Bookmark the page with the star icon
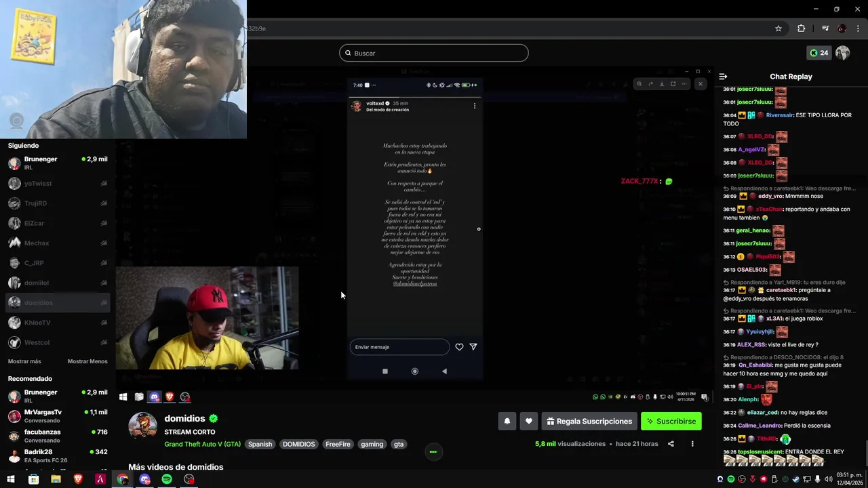 click(x=778, y=28)
